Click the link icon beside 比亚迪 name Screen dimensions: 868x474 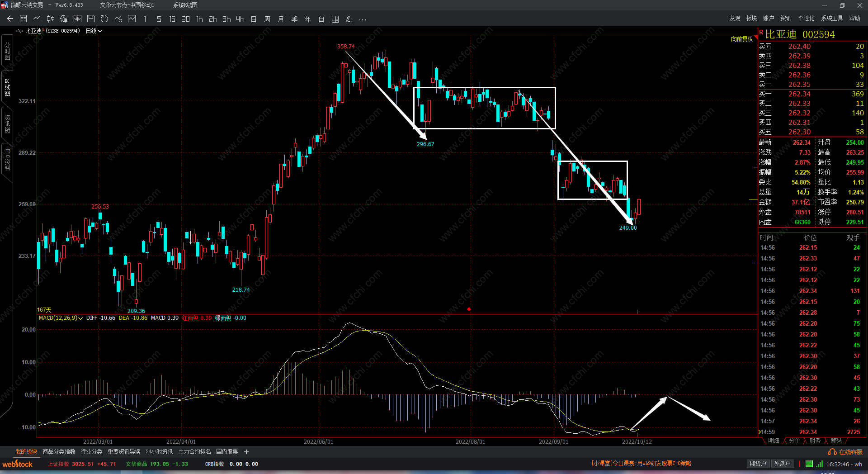19,31
